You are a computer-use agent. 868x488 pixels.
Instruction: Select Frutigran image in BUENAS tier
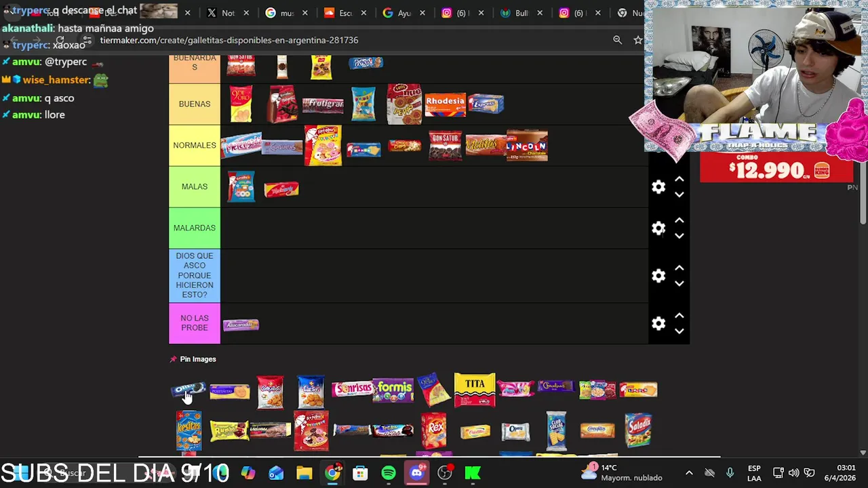(x=323, y=104)
